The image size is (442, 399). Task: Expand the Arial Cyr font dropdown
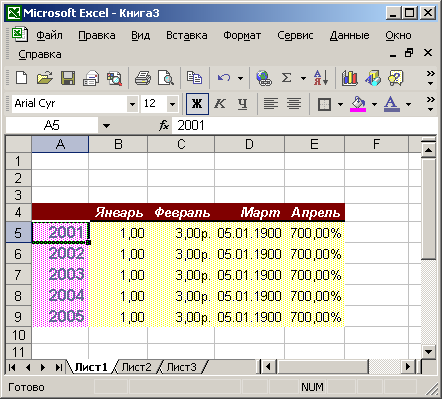coord(132,104)
